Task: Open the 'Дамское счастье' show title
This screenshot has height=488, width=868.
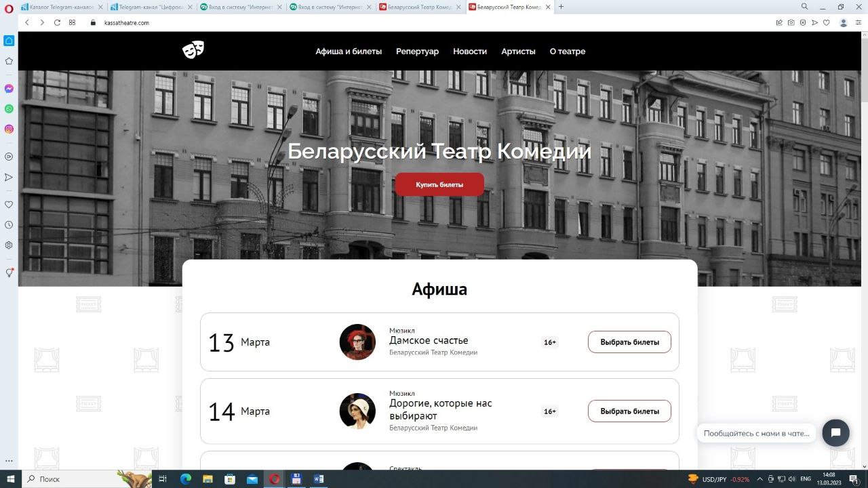Action: pos(429,340)
